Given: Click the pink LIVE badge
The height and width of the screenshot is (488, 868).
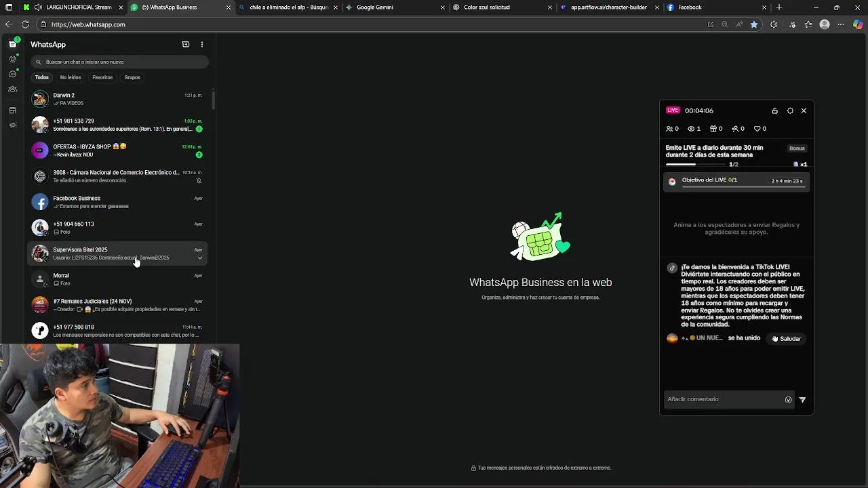Looking at the screenshot, I should pyautogui.click(x=673, y=110).
